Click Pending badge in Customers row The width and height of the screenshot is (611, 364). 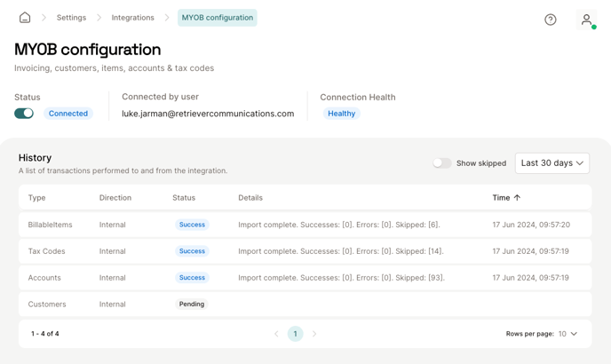point(192,304)
